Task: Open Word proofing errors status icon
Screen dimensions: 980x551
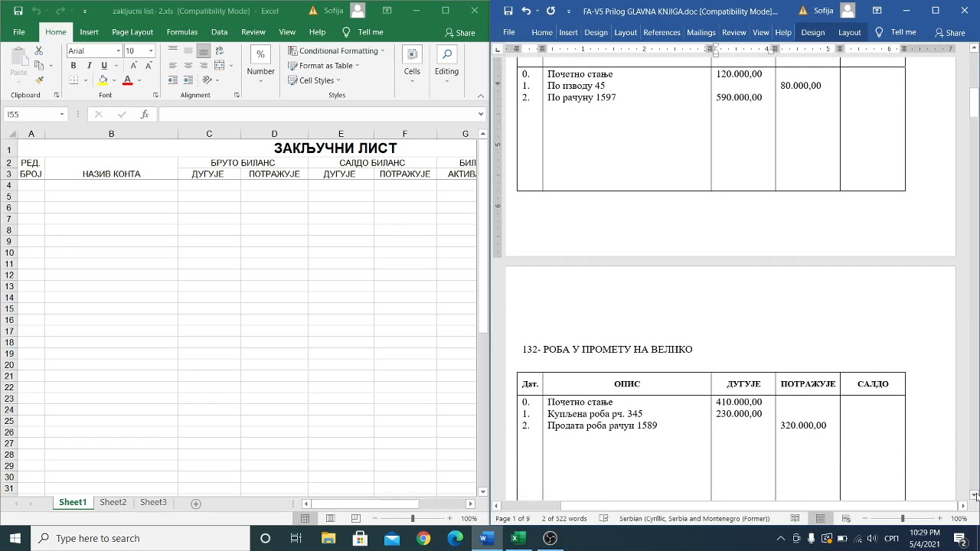Action: coord(603,518)
